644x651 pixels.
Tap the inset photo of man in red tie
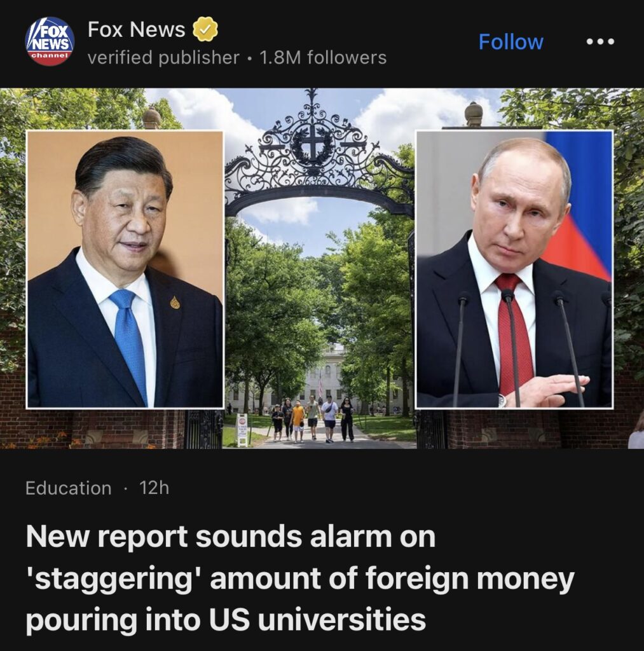[514, 270]
